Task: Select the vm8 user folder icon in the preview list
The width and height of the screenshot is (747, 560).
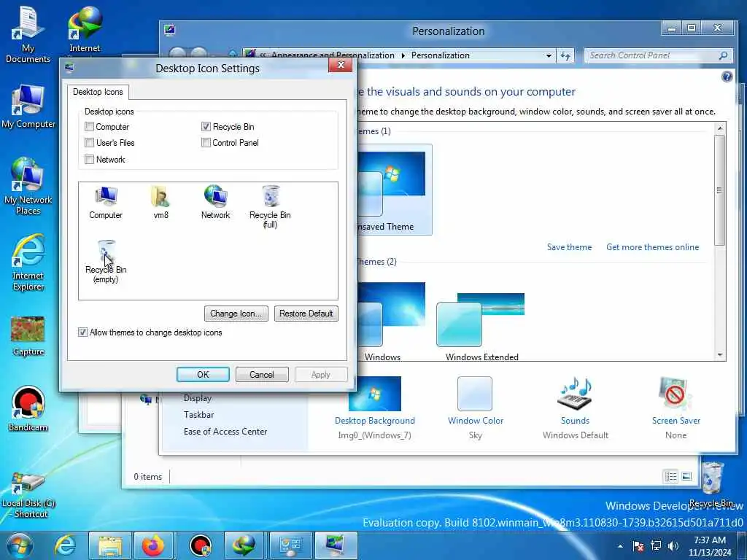Action: (160, 203)
